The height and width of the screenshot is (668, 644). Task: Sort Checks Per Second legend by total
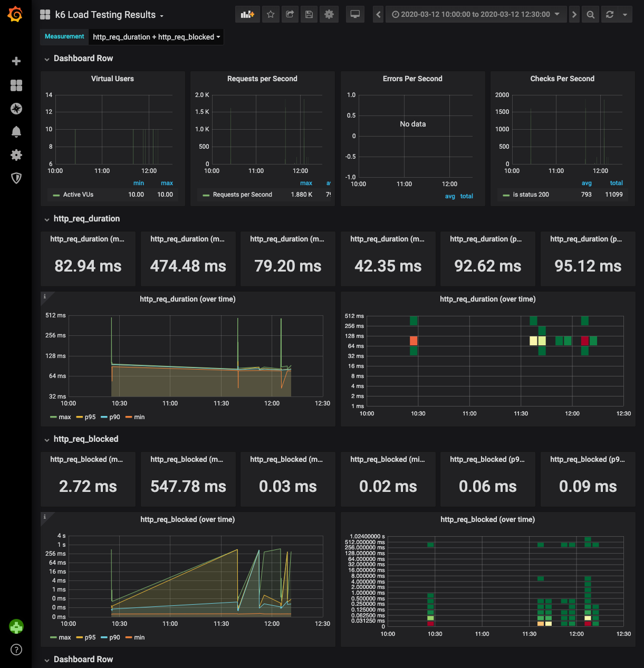click(x=616, y=183)
